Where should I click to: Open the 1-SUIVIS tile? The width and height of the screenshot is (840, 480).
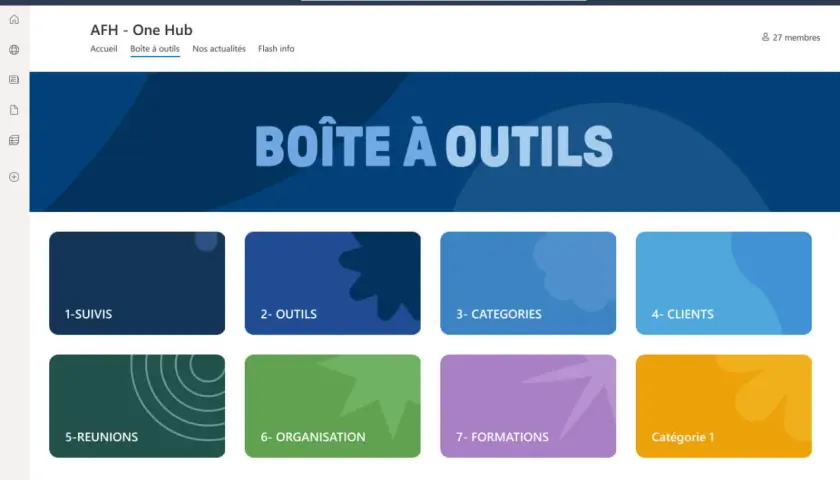137,283
